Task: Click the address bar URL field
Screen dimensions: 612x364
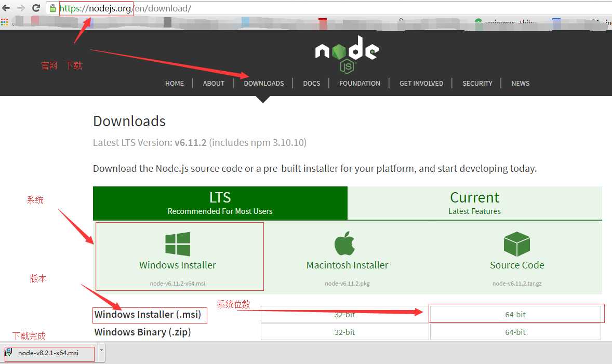Action: (328, 8)
